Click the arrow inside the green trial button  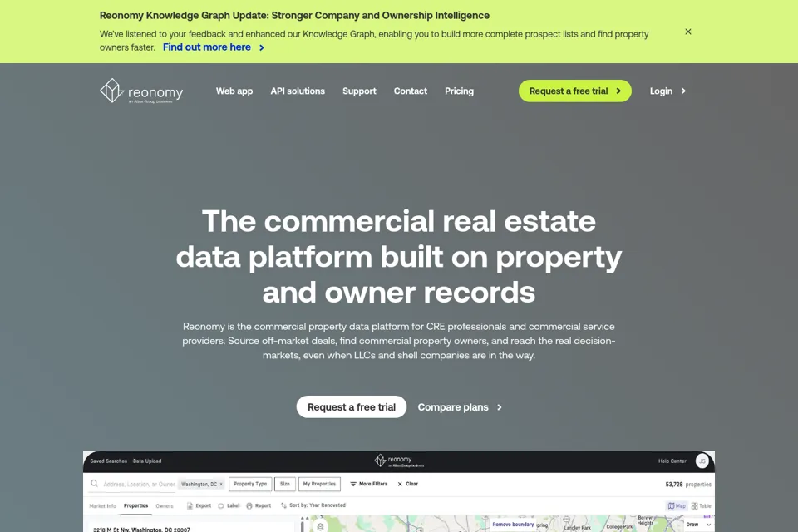[x=618, y=91]
